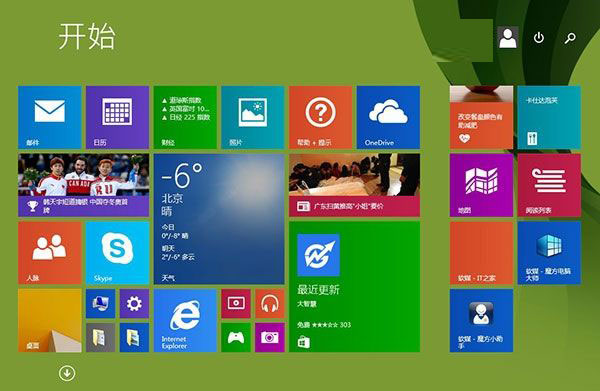
Task: Show all apps with the down arrow
Action: 67,373
